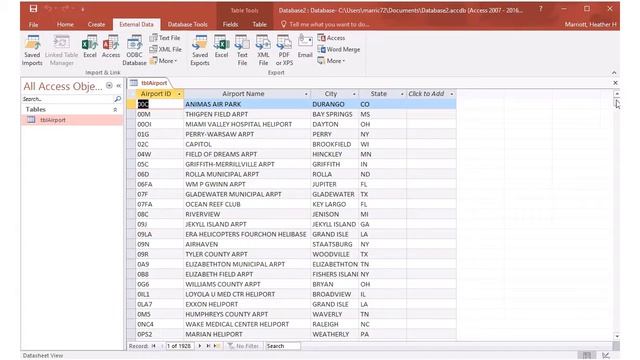
Task: Select Airport ID cell 09LA
Action: 160,234
